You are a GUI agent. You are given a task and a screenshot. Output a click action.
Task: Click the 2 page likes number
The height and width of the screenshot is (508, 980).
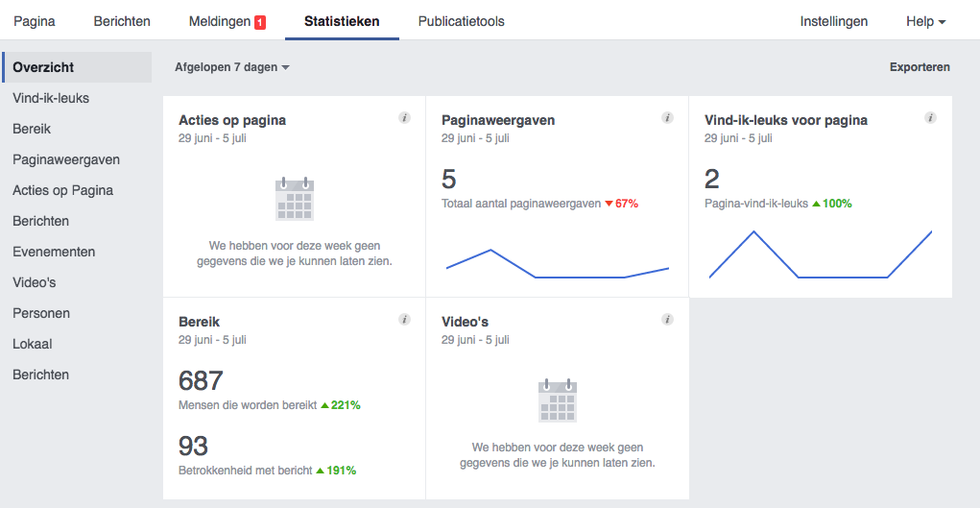point(712,180)
